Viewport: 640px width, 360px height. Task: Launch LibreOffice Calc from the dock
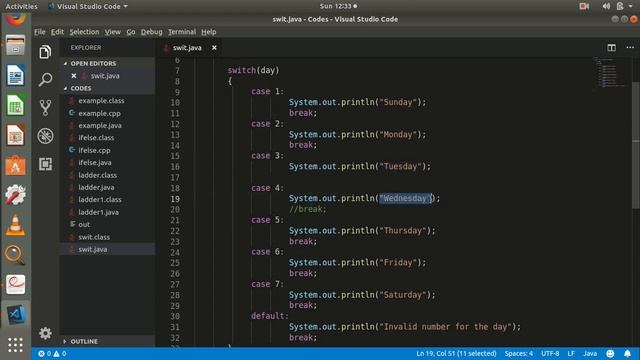(x=16, y=105)
